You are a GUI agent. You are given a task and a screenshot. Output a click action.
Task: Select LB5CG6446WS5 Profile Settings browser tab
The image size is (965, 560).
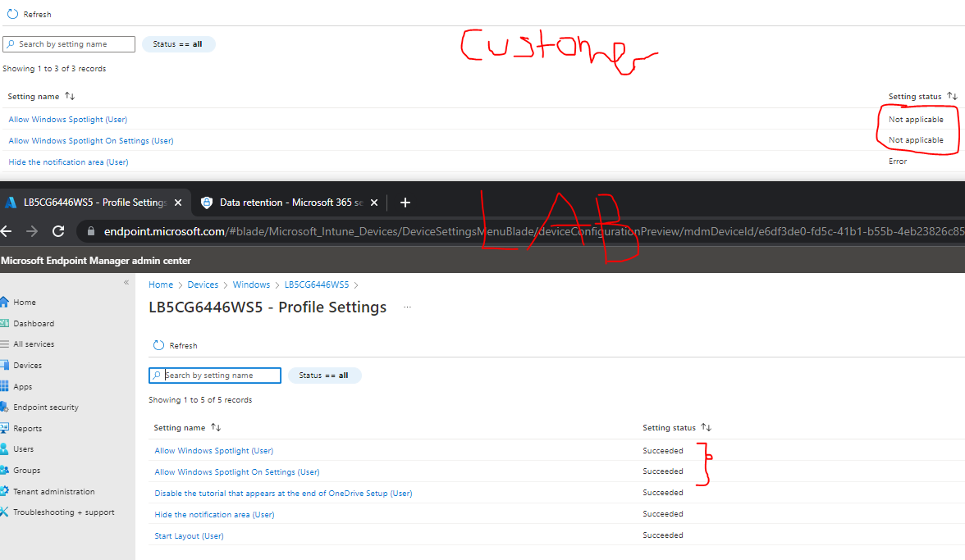click(94, 203)
